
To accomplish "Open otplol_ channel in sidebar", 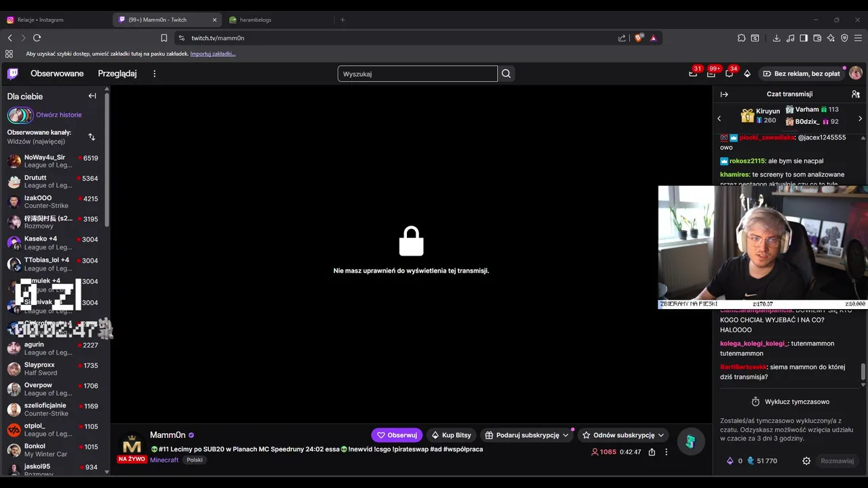I will (x=53, y=430).
